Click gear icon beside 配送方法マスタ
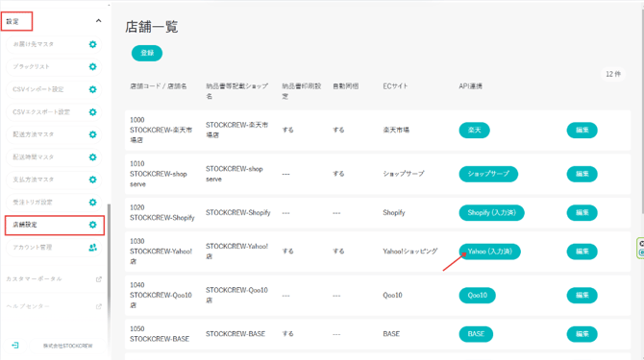644x360 pixels. (93, 134)
